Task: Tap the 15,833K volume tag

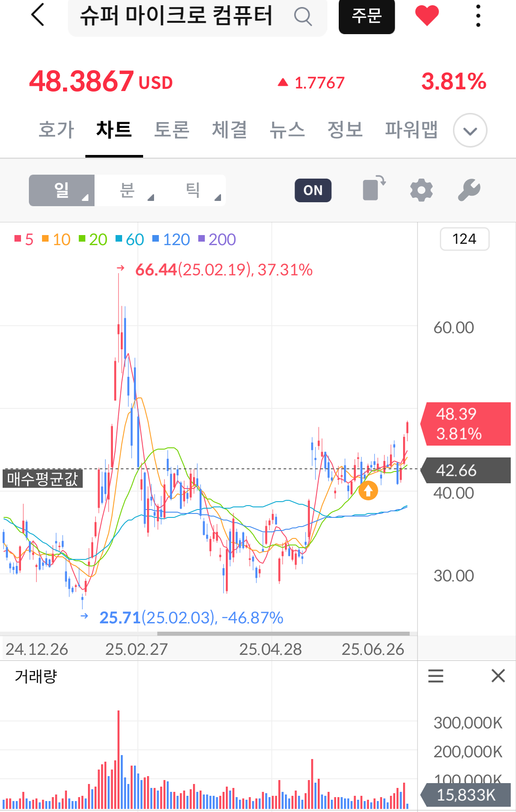Action: click(x=466, y=795)
